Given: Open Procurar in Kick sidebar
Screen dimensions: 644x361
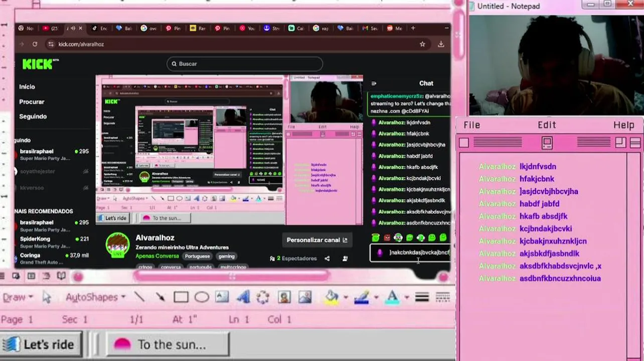Looking at the screenshot, I should tap(32, 102).
